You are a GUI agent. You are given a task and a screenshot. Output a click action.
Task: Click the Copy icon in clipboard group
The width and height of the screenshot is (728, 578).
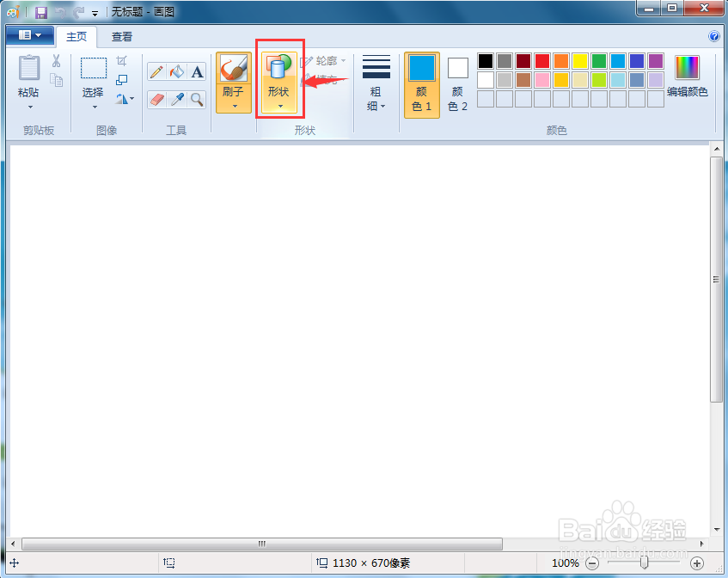[56, 80]
